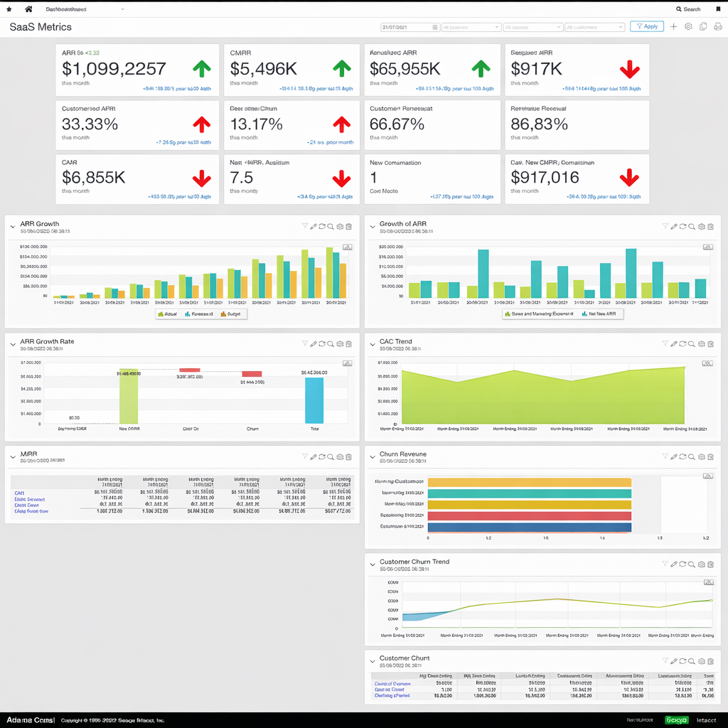Viewport: 728px width, 728px height.
Task: Open dashboard settings gear icon
Action: coord(687,26)
